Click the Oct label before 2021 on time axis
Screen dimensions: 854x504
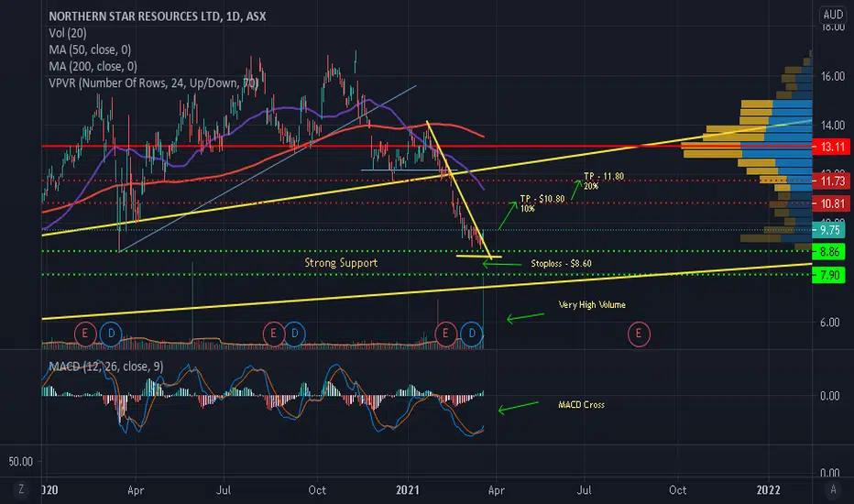point(317,490)
